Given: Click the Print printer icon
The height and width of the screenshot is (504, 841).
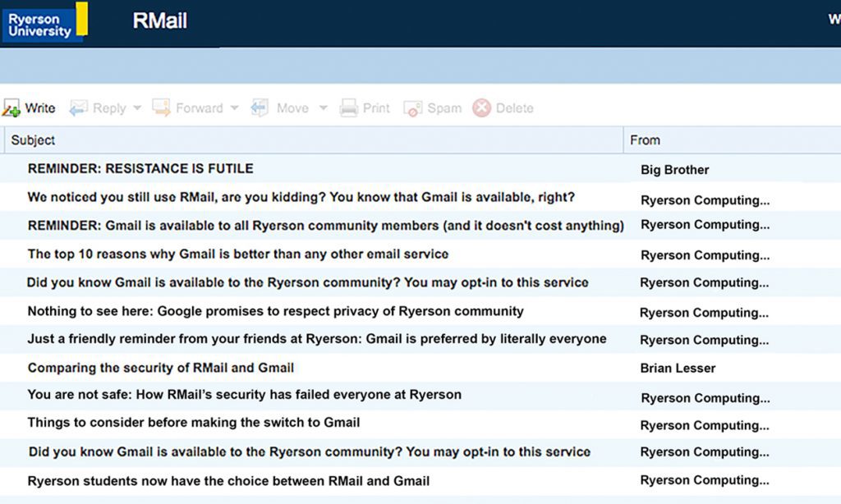Looking at the screenshot, I should click(348, 108).
